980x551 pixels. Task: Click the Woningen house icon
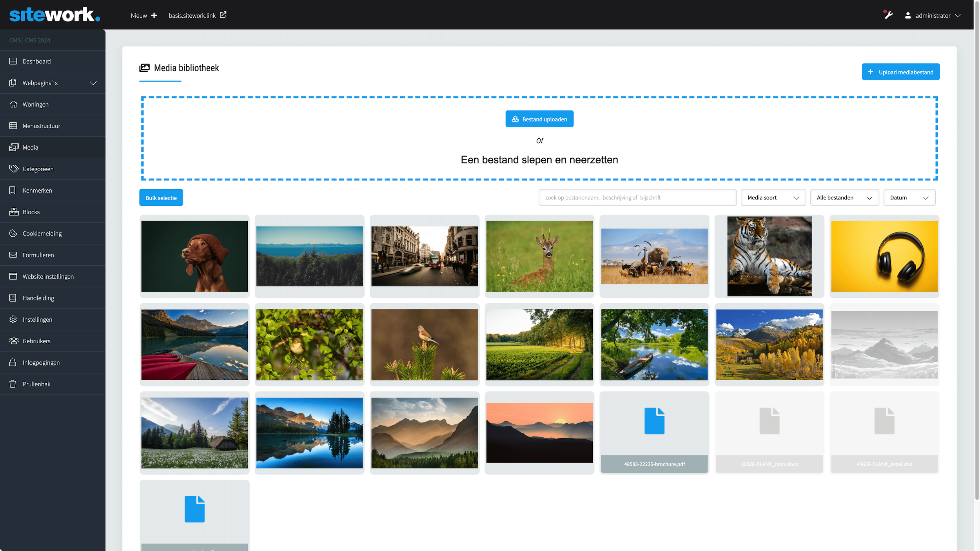click(13, 104)
